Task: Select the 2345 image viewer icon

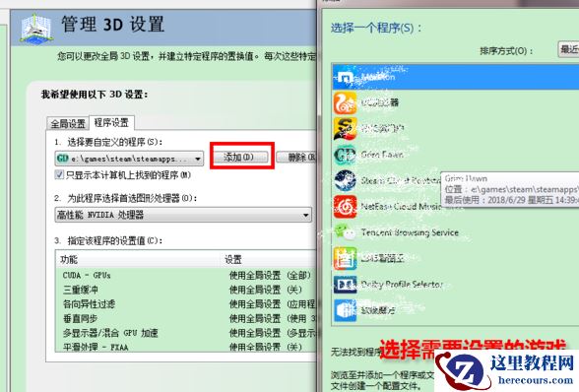Action: coord(346,258)
